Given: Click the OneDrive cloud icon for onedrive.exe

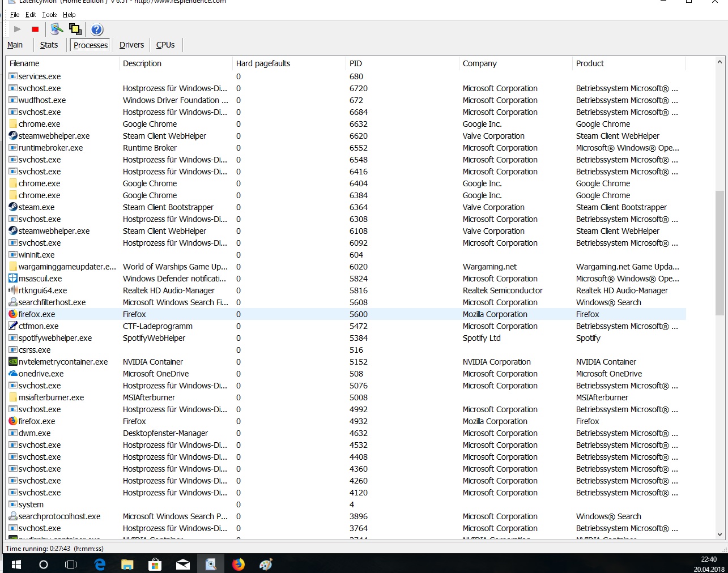Looking at the screenshot, I should click(x=13, y=374).
